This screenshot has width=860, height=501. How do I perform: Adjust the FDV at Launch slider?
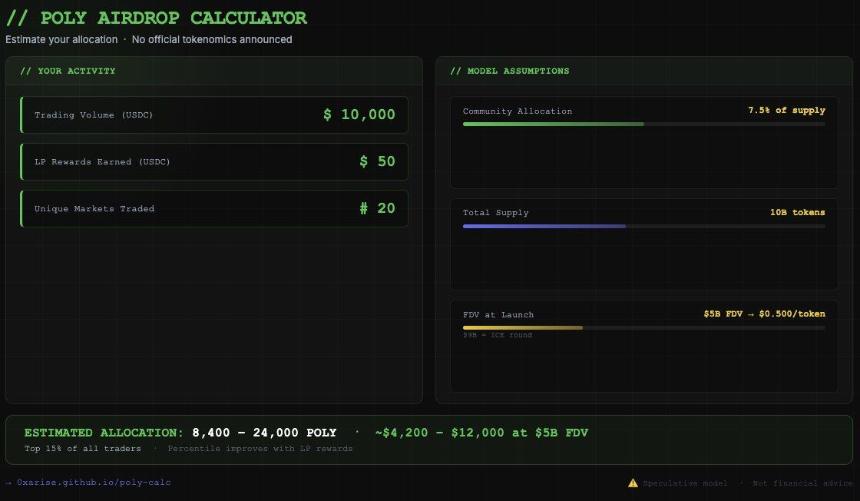pyautogui.click(x=643, y=328)
